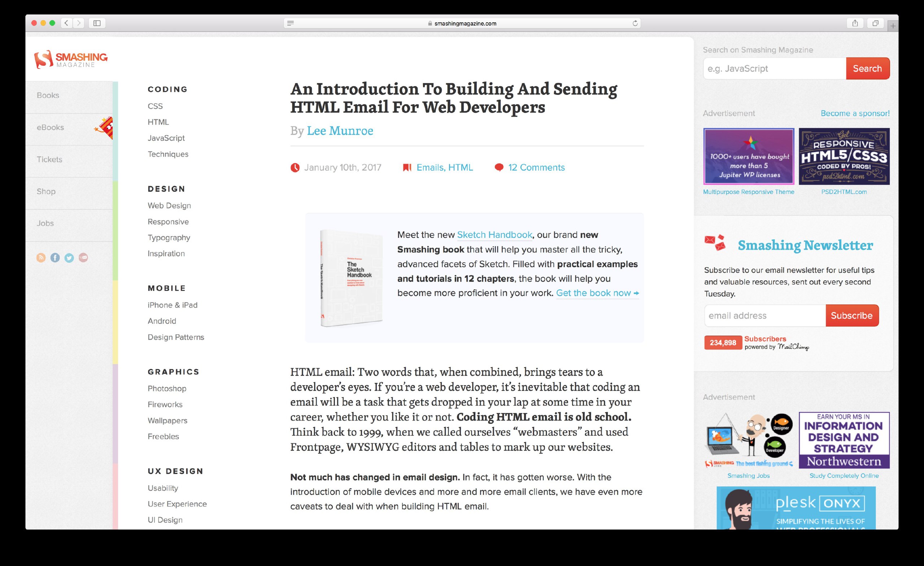Open the iPhone & iPad category
924x566 pixels.
point(173,305)
